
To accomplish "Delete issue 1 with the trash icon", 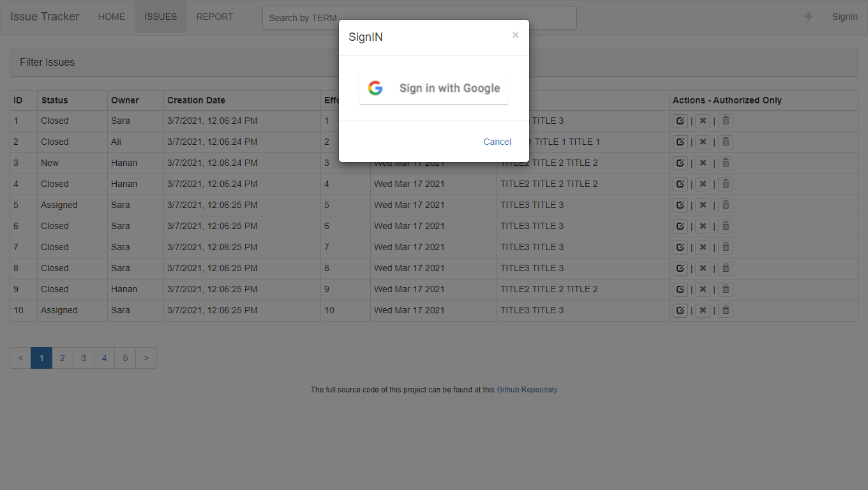I will point(726,121).
